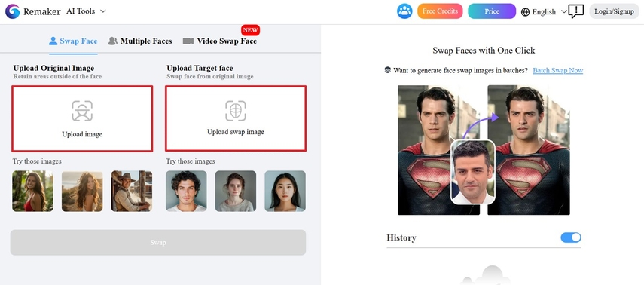644x285 pixels.
Task: Click the face scan upload icon
Action: tap(82, 111)
